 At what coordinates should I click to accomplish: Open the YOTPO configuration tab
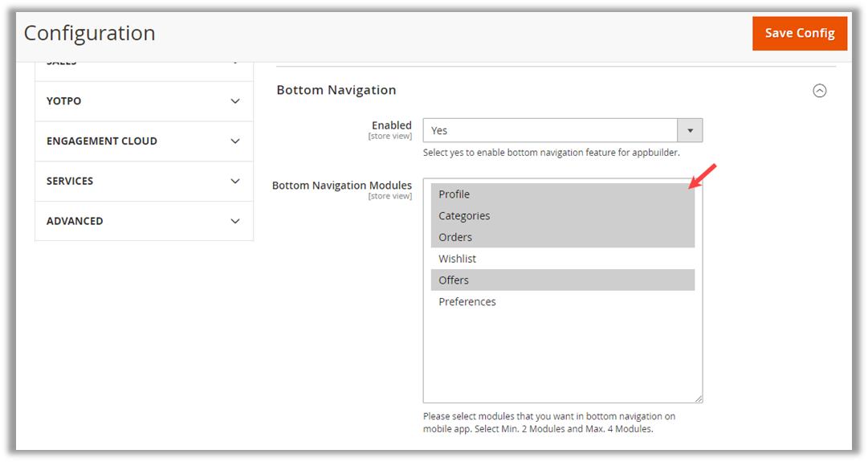click(64, 101)
